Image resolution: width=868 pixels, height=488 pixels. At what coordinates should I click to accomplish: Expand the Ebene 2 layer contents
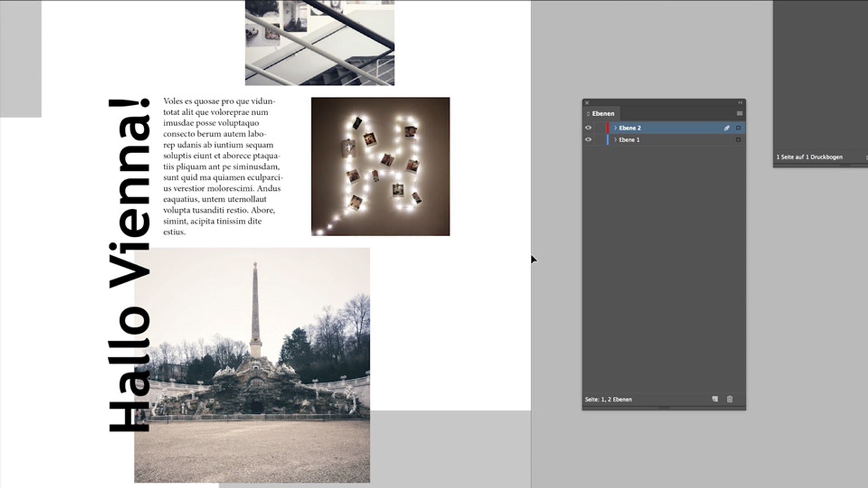[x=615, y=128]
